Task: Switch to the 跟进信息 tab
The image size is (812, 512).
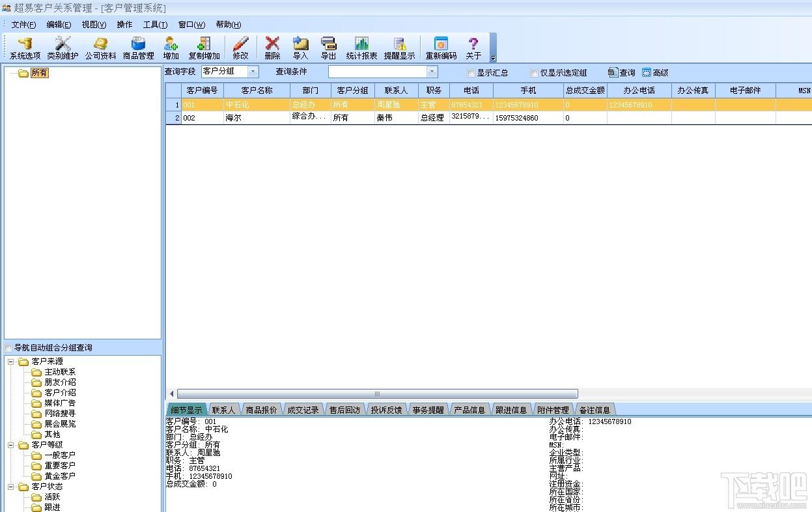Action: [511, 410]
